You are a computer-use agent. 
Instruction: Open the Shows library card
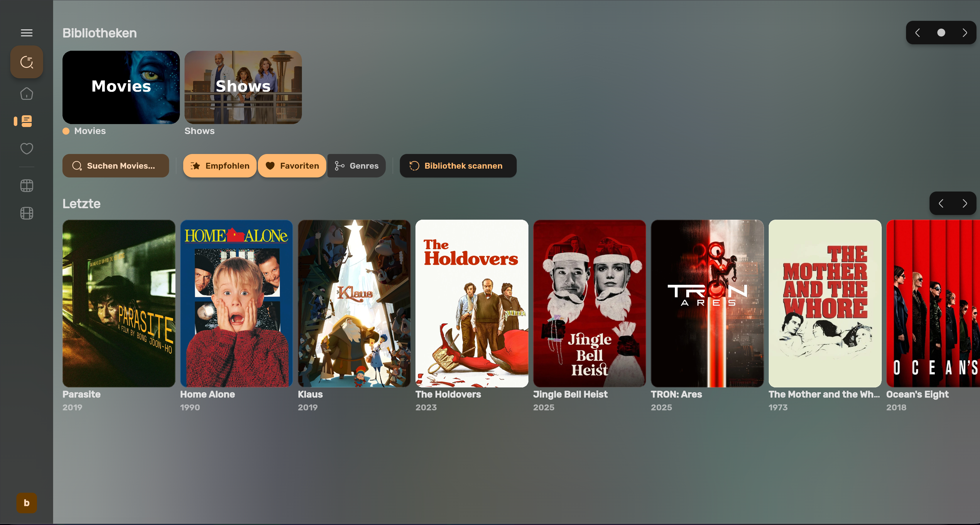coord(243,87)
